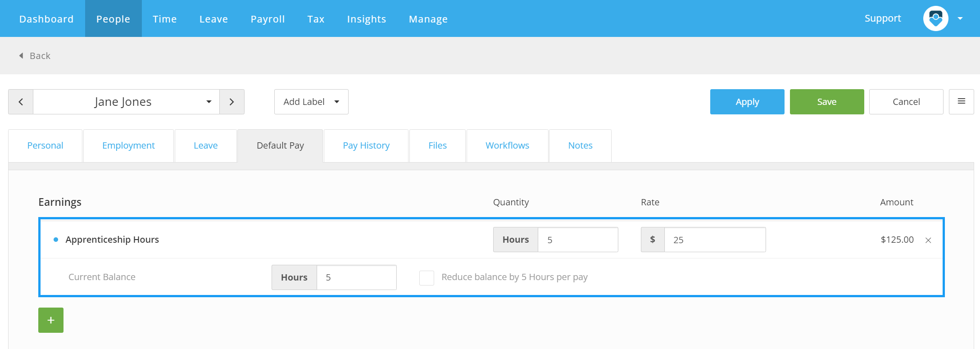Open the user profile avatar icon
Image resolution: width=980 pixels, height=349 pixels.
936,18
